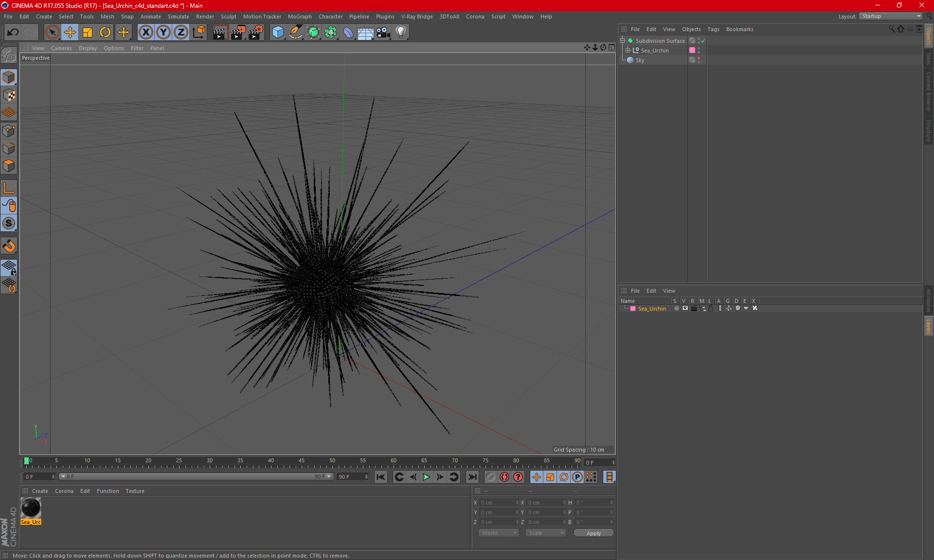This screenshot has height=560, width=934.
Task: Render the current view
Action: pyautogui.click(x=220, y=32)
